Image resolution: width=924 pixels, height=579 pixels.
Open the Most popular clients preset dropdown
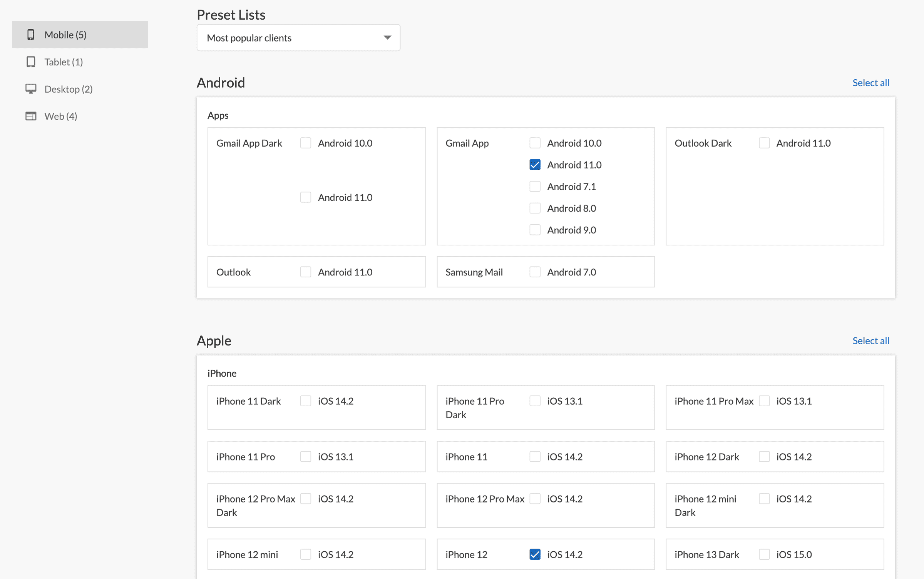[298, 38]
